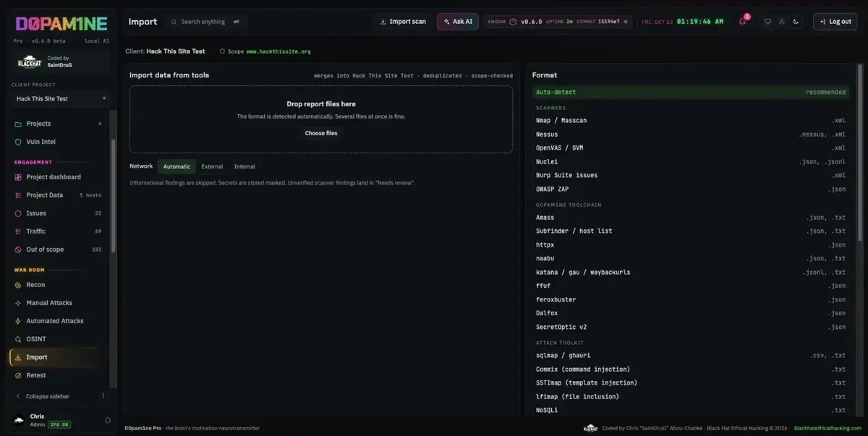Select OpenVAS / GVM format
Image resolution: width=868 pixels, height=436 pixels.
pyautogui.click(x=691, y=148)
